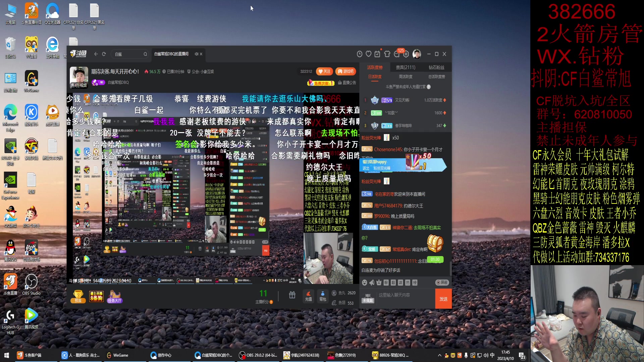Open watch history clock icon
Viewport: 644px width, 362px height.
(360, 54)
